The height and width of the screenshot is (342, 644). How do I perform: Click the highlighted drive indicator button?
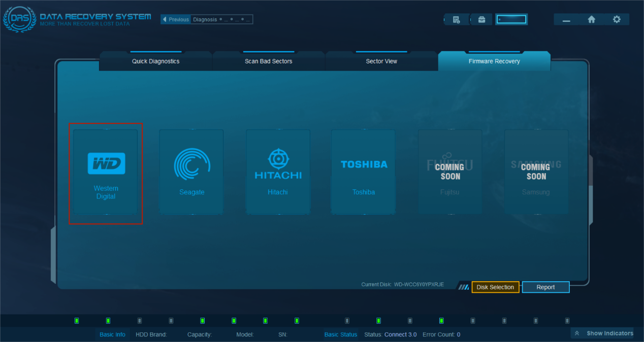tap(511, 19)
